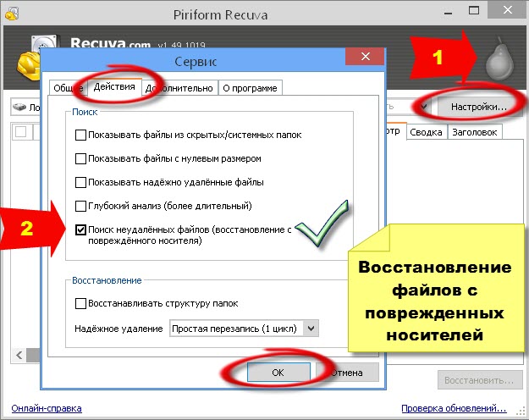The image size is (529, 420).
Task: Click the Recuva app icon in title bar
Action: pos(12,14)
